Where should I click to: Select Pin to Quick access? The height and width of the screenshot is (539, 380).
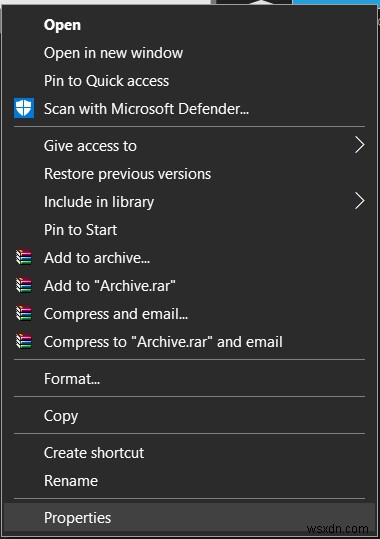click(189, 81)
